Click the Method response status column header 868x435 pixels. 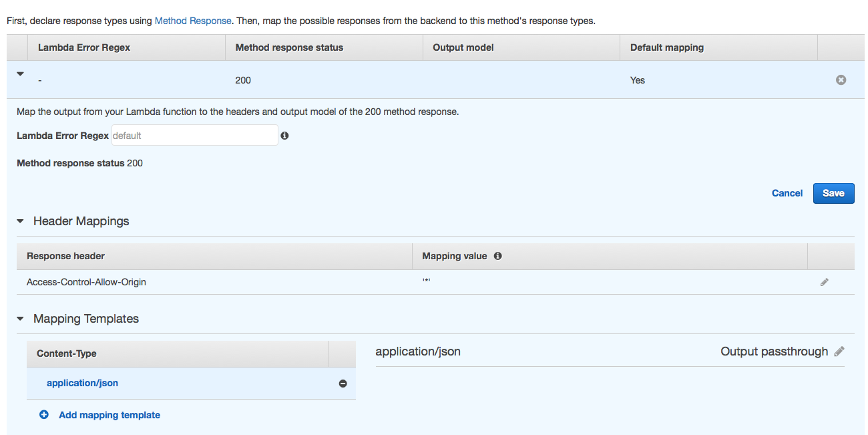pyautogui.click(x=289, y=47)
